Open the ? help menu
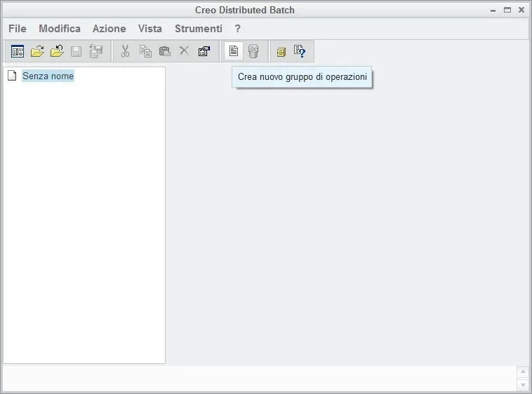 (237, 29)
